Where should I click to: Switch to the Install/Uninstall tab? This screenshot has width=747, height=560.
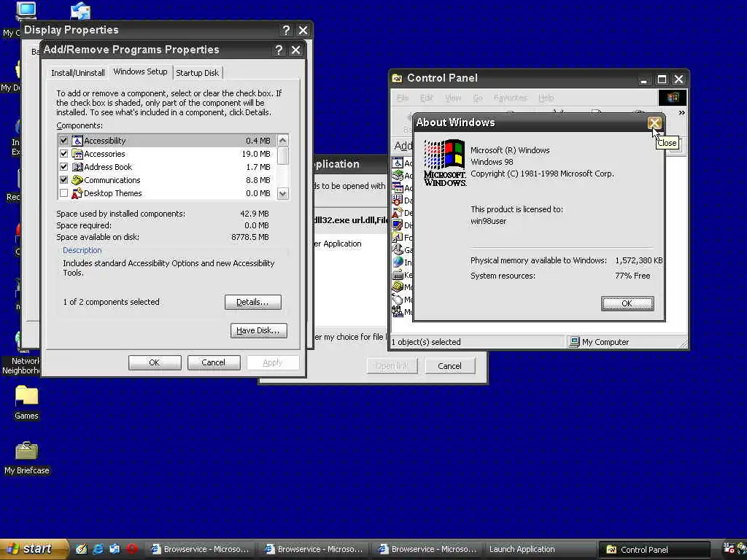[77, 73]
